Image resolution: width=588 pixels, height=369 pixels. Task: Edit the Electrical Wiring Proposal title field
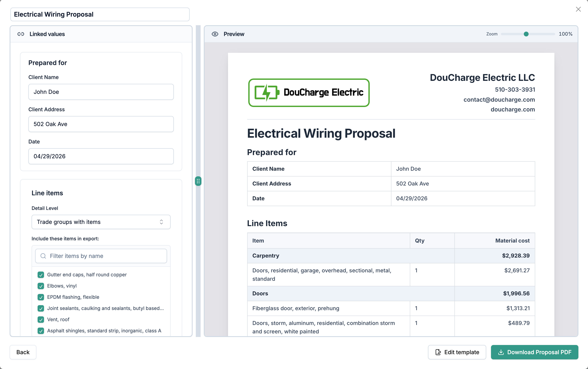[x=100, y=14]
